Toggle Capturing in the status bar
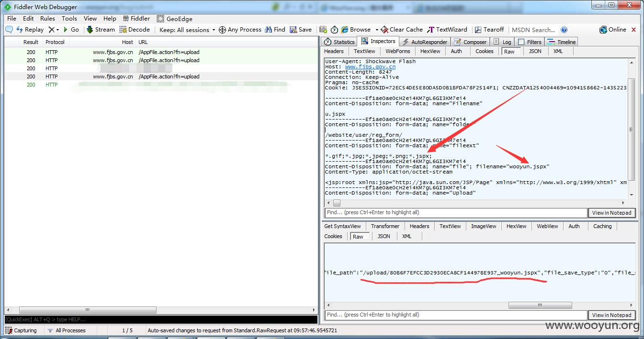The height and width of the screenshot is (339, 644). 21,330
